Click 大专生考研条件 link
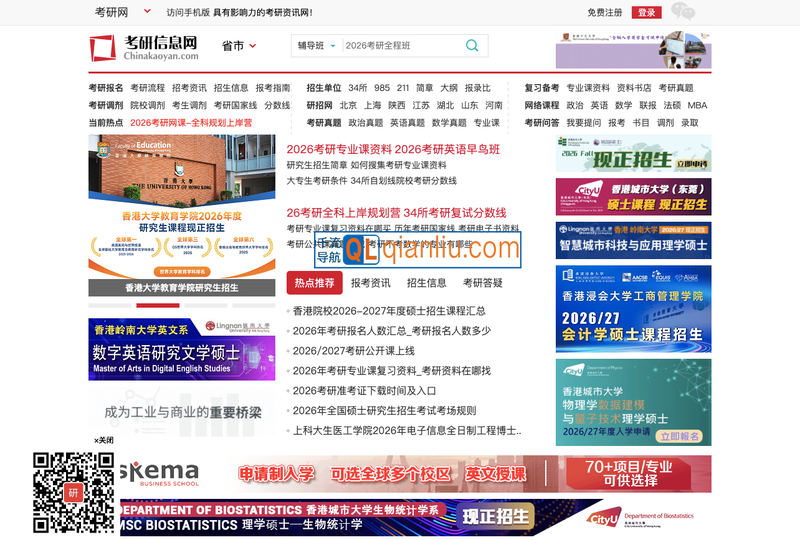The width and height of the screenshot is (800, 540). click(x=317, y=180)
